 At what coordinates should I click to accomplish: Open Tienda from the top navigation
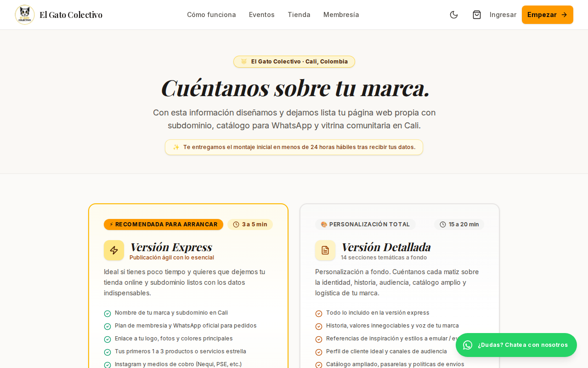[x=299, y=15]
